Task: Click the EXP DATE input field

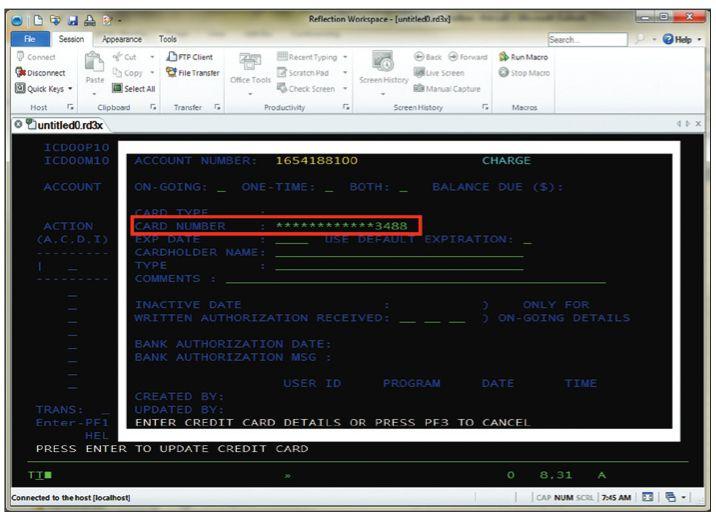Action: click(x=292, y=240)
